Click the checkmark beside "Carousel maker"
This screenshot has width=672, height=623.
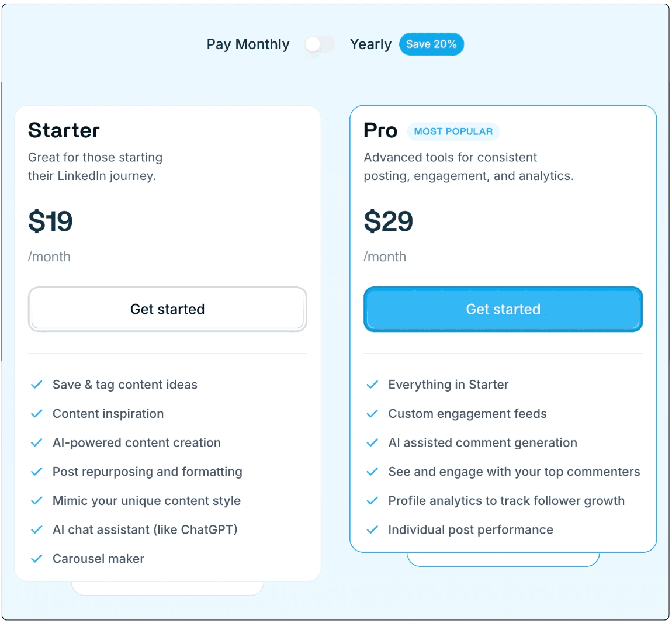(x=36, y=559)
